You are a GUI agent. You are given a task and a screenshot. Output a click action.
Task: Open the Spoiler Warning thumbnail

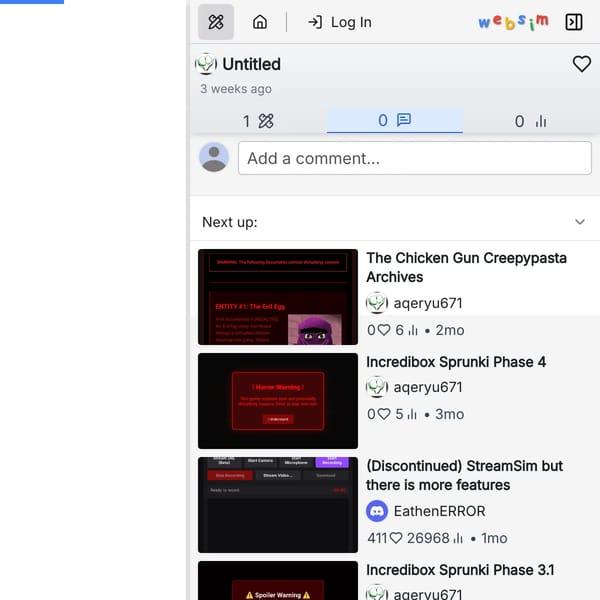point(278,580)
